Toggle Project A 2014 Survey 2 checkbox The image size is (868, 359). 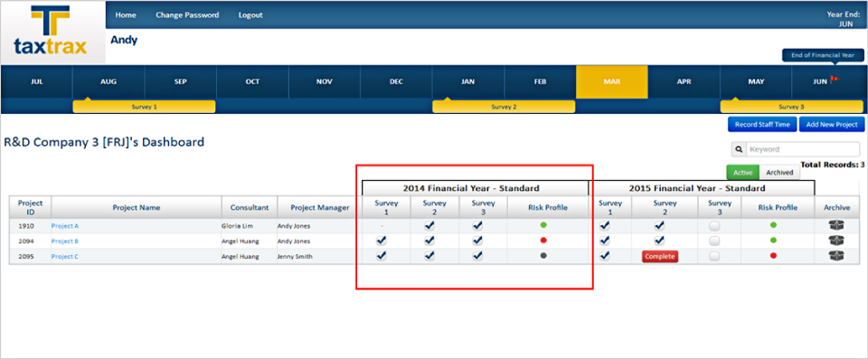pos(429,225)
